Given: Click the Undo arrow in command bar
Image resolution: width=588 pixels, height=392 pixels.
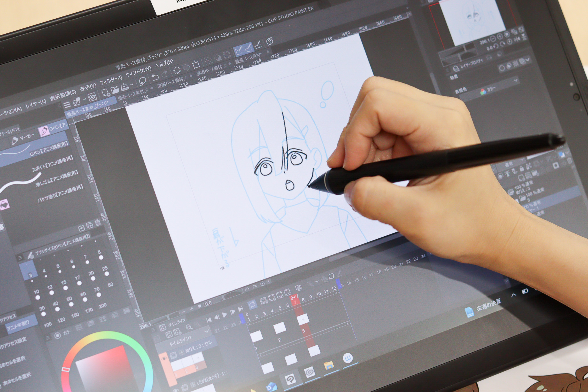Looking at the screenshot, I should [x=155, y=77].
